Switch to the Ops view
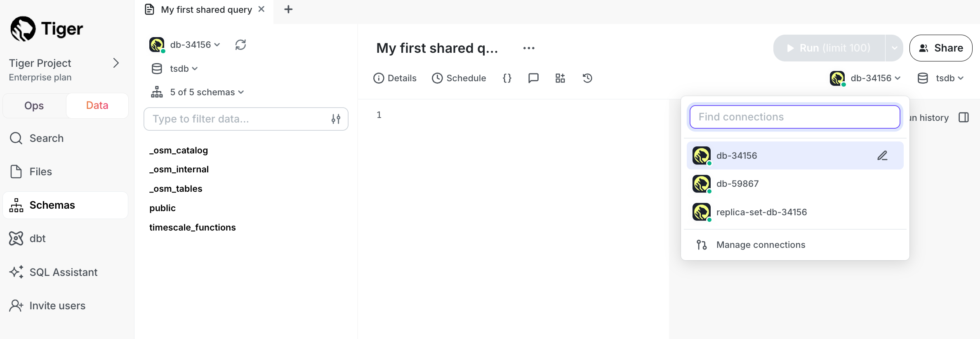 point(34,106)
